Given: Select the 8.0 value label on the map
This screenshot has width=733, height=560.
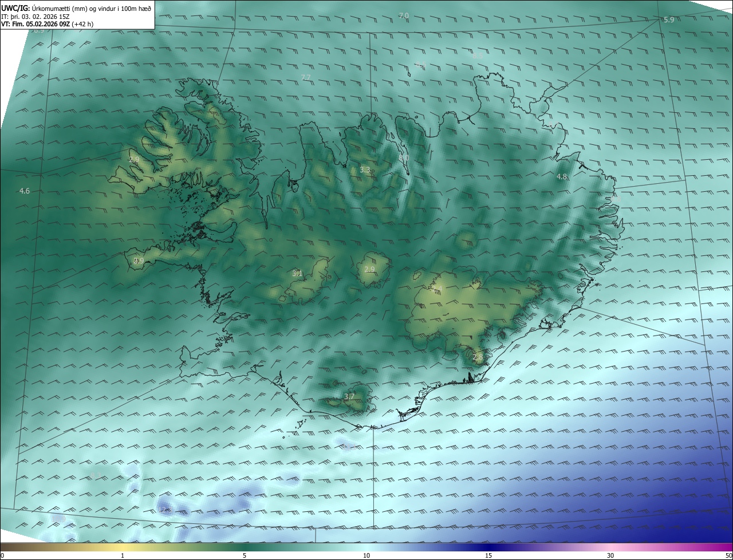Looking at the screenshot, I should [404, 157].
